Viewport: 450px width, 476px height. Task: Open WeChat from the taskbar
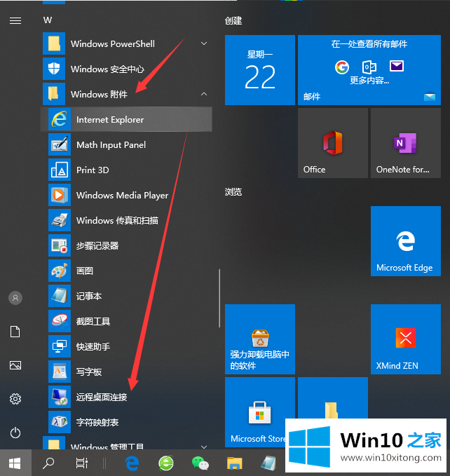pyautogui.click(x=200, y=463)
